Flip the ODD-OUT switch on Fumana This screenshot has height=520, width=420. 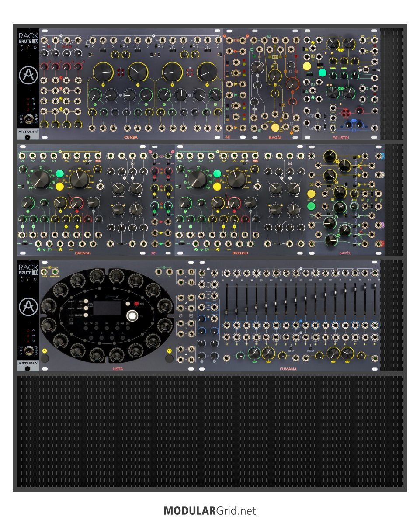[x=291, y=348]
